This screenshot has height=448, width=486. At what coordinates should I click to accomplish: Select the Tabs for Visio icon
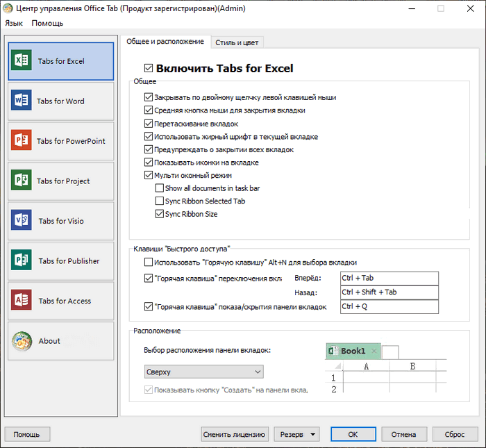[x=22, y=220]
